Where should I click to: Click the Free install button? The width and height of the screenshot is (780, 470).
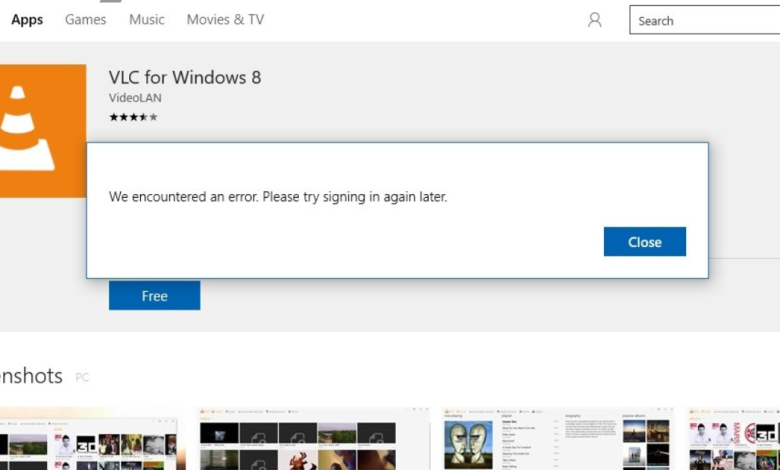(155, 295)
